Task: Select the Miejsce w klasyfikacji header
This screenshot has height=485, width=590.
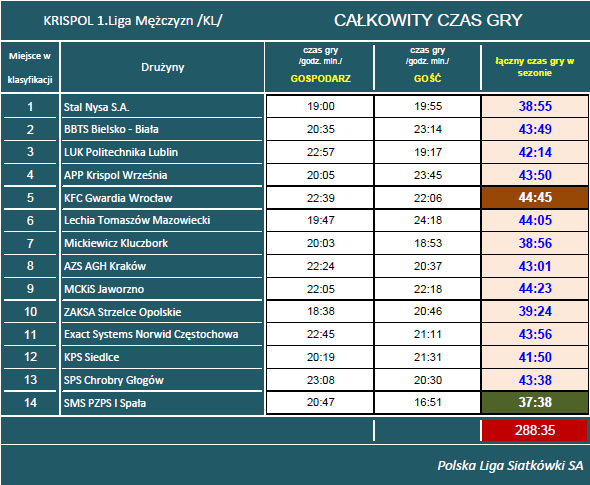Action: (x=30, y=67)
